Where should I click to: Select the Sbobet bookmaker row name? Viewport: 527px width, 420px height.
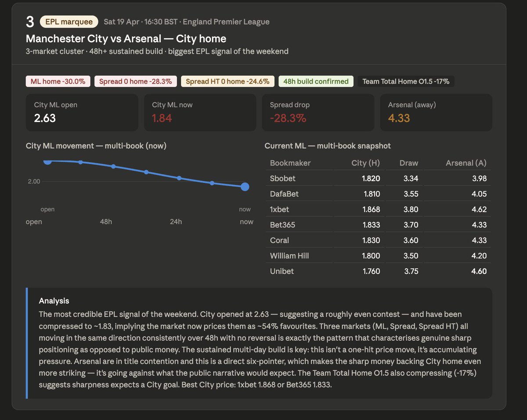pyautogui.click(x=283, y=178)
